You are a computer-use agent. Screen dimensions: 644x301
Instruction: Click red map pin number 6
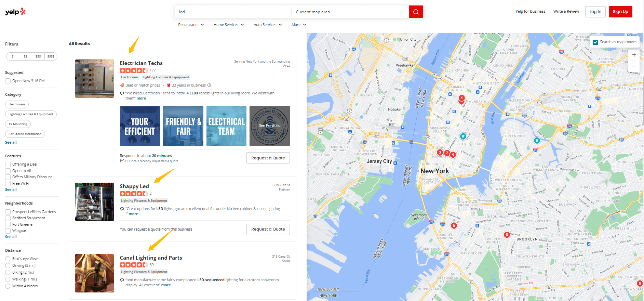click(640, 283)
